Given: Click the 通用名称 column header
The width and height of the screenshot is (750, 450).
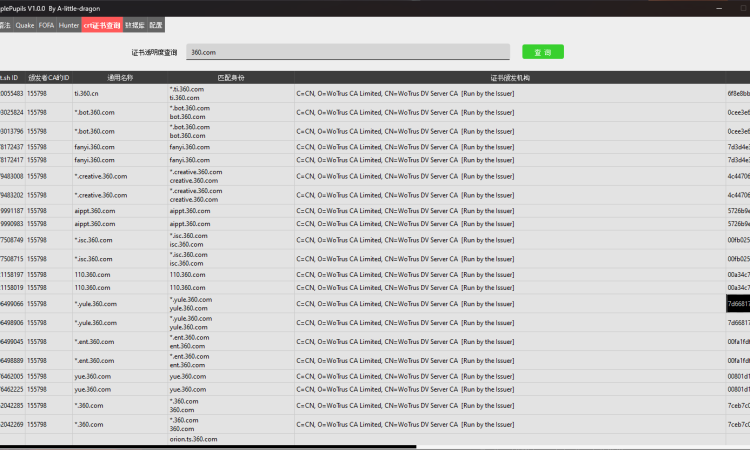Looking at the screenshot, I should tap(120, 77).
